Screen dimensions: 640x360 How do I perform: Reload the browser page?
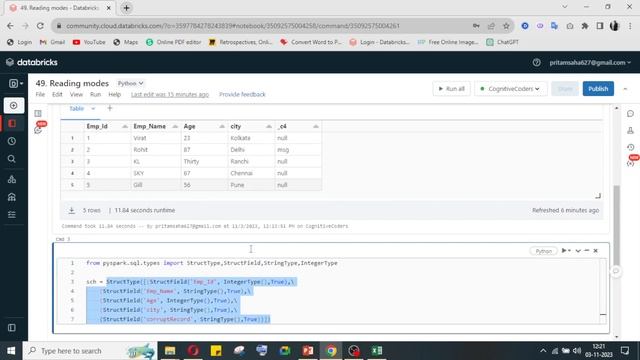40,26
